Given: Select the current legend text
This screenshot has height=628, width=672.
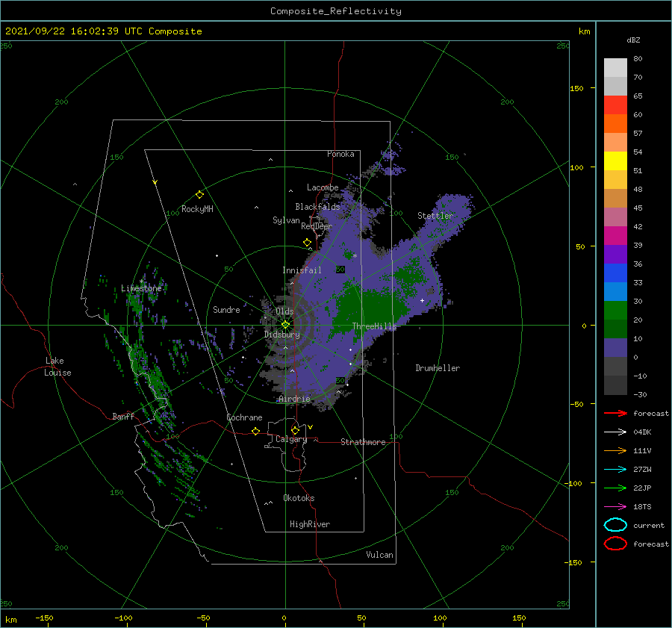Looking at the screenshot, I should coord(649,525).
